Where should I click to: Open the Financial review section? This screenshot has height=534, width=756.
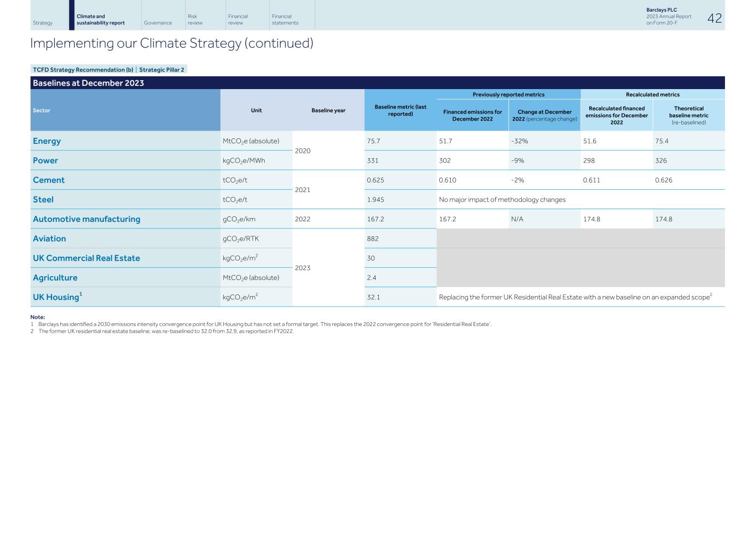[237, 18]
